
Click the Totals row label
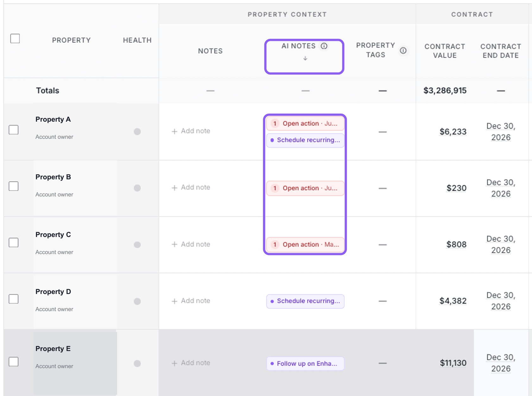click(x=47, y=91)
